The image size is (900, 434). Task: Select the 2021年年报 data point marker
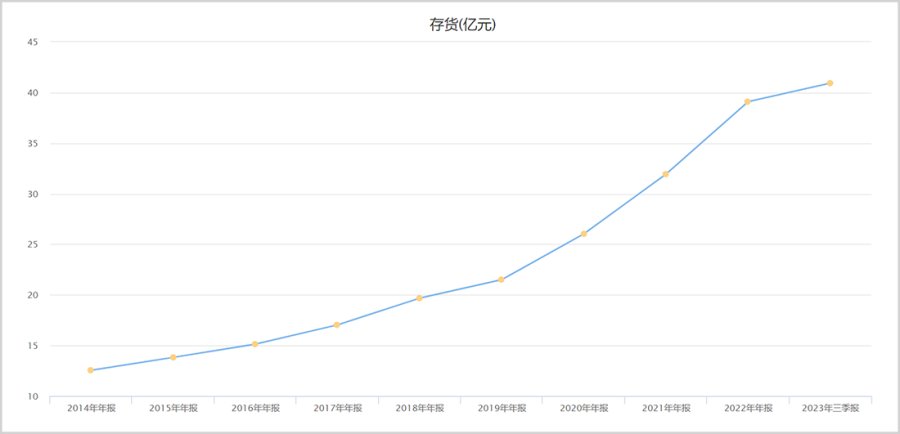(666, 174)
